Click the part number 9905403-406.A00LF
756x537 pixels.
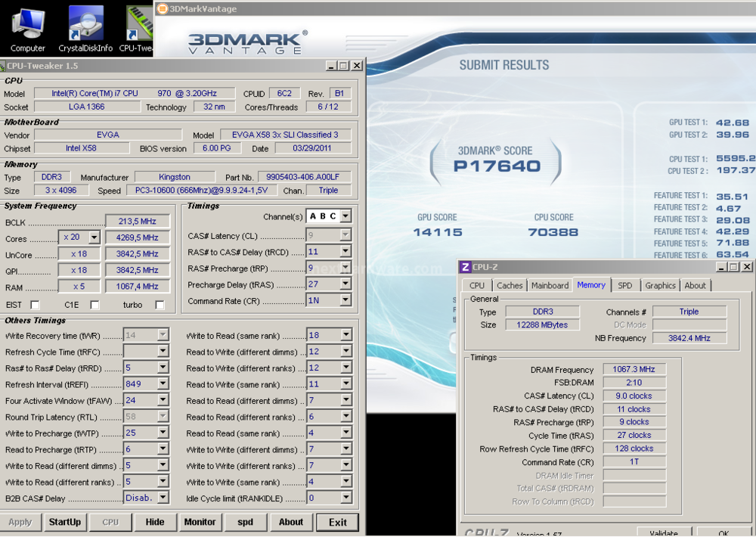tap(304, 177)
